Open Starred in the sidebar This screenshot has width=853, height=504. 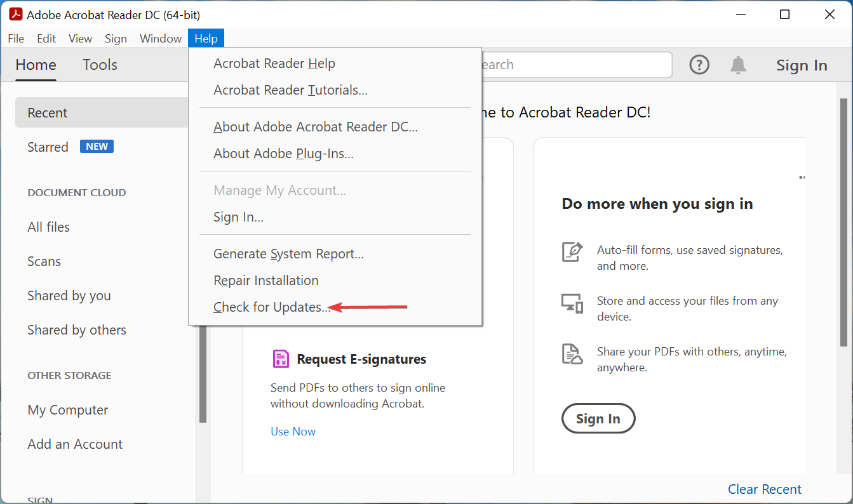point(48,147)
